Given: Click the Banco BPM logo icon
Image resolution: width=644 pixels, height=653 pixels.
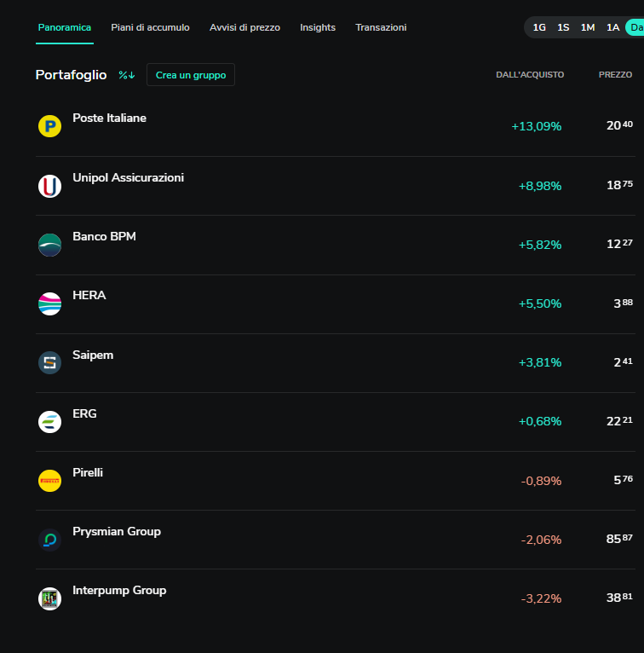Looking at the screenshot, I should coord(49,245).
